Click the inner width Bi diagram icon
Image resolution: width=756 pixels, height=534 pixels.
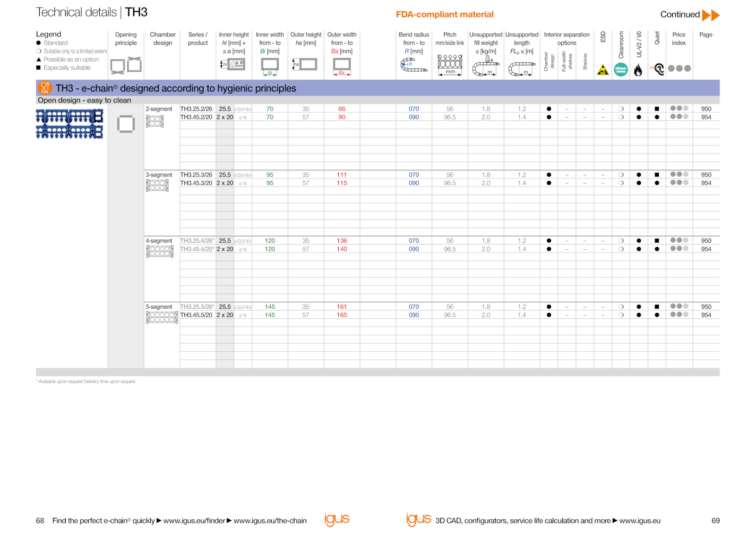click(270, 67)
